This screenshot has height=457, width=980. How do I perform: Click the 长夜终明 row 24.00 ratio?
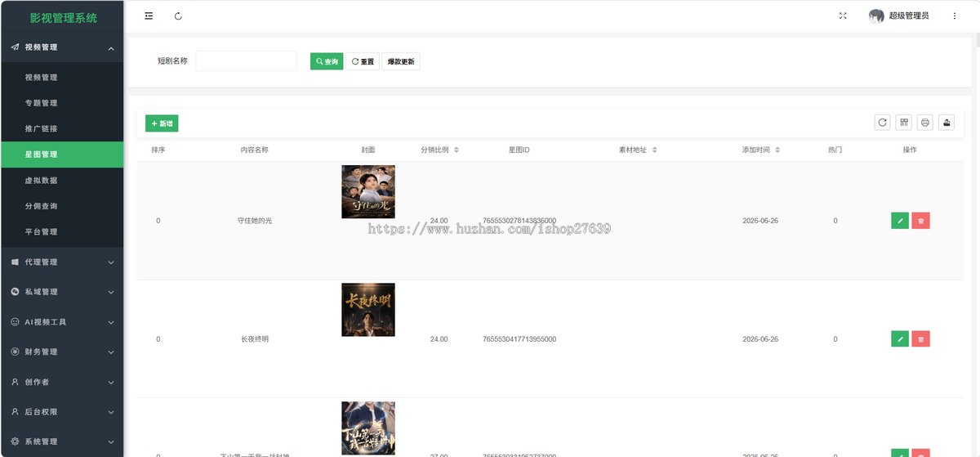click(439, 338)
